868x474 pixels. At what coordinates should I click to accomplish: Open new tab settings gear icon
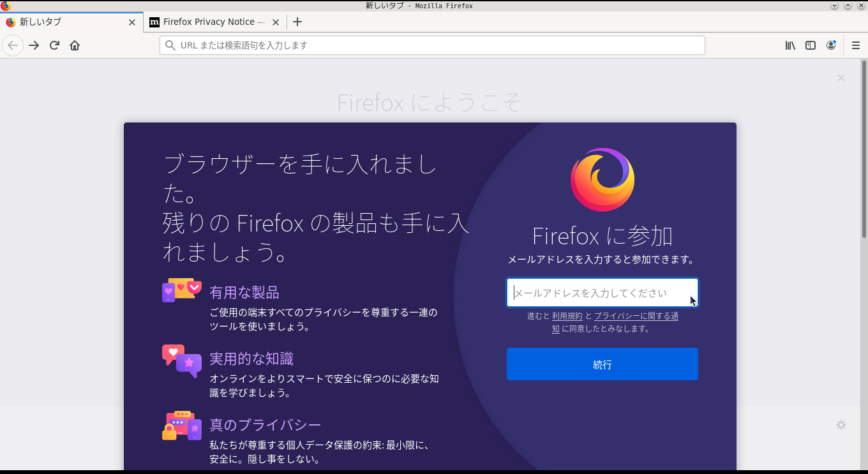[x=841, y=425]
